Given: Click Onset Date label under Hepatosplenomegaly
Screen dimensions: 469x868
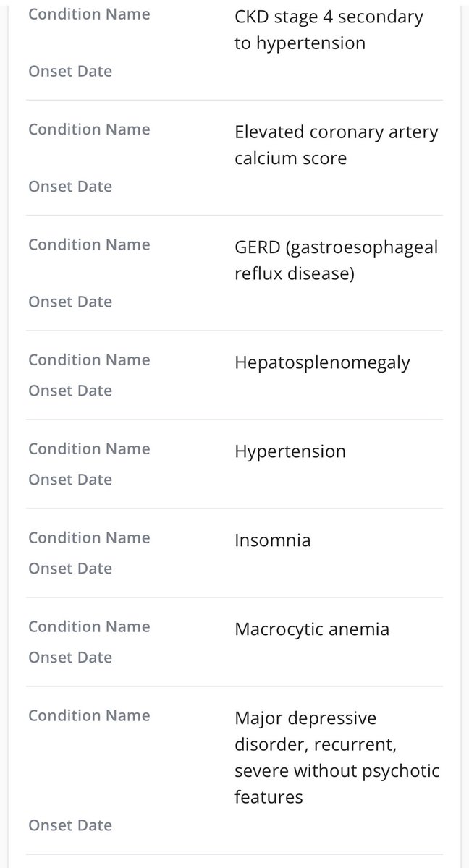Looking at the screenshot, I should [70, 391].
